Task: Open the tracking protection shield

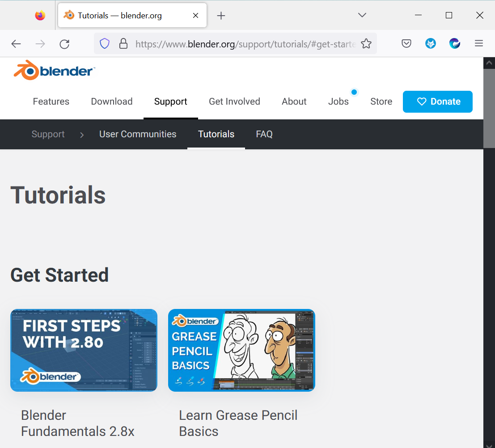Action: (104, 43)
